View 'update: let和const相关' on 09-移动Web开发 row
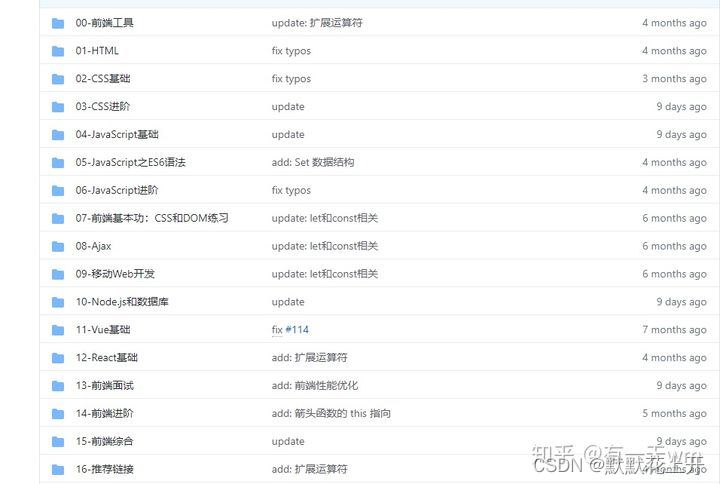This screenshot has height=484, width=720. tap(325, 274)
